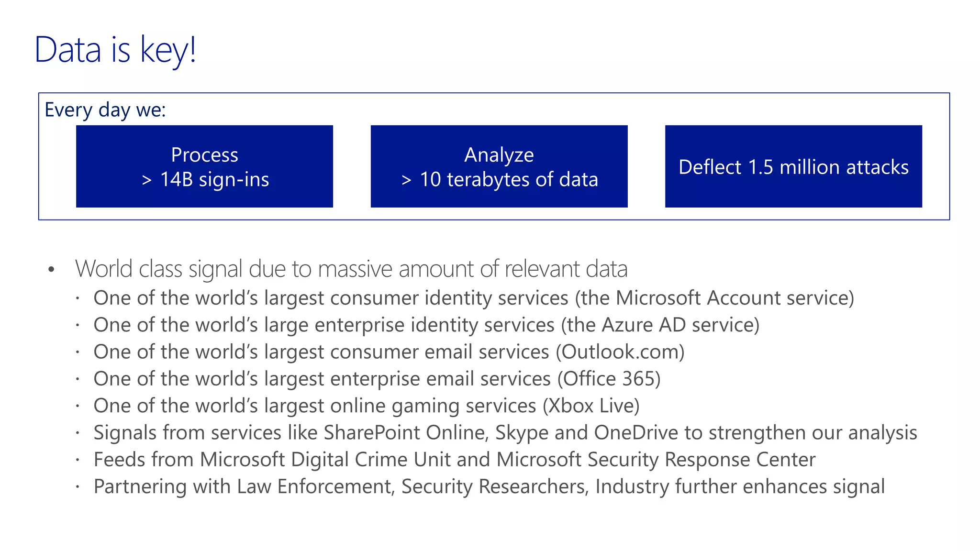Click the word "Process" in the first box
This screenshot has width=980, height=551.
pyautogui.click(x=205, y=155)
